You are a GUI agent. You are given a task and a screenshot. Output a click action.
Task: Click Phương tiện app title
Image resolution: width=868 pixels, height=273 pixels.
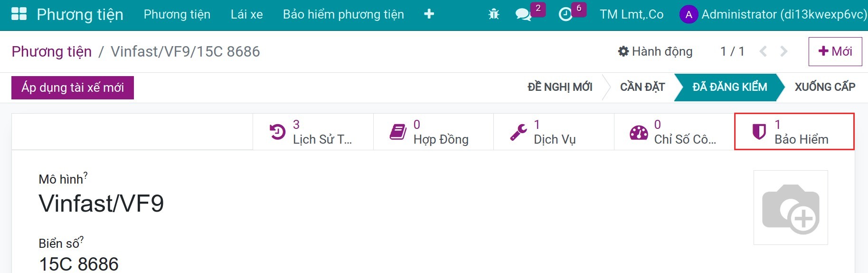(80, 15)
